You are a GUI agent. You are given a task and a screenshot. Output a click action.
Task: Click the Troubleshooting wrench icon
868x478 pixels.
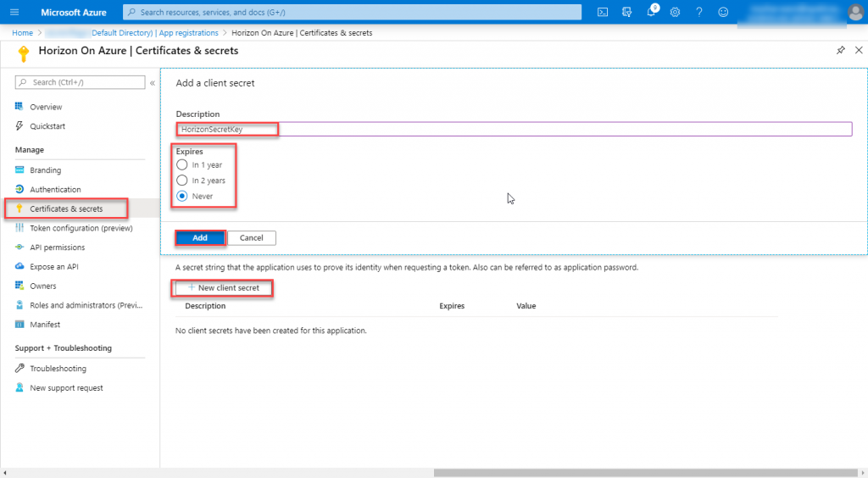19,368
